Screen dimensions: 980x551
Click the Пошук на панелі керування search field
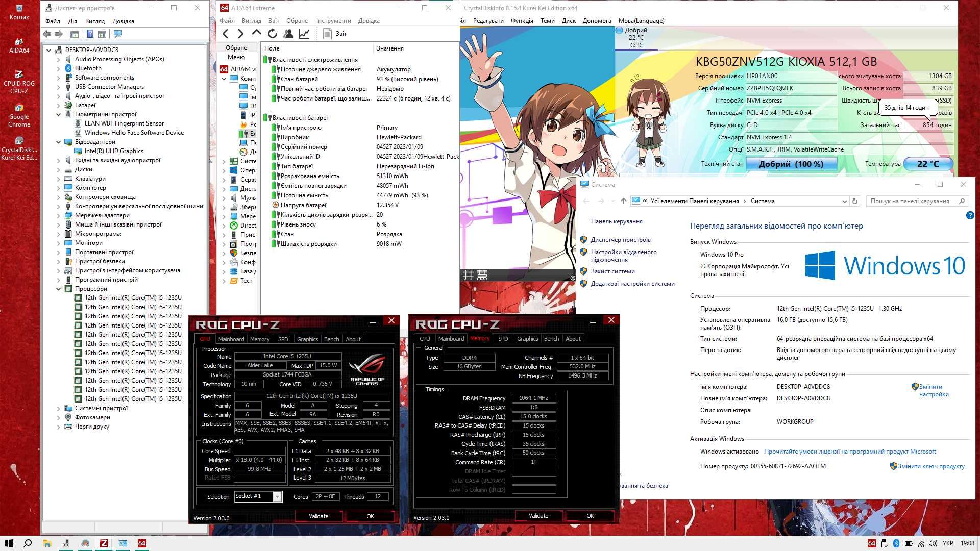[x=917, y=201]
